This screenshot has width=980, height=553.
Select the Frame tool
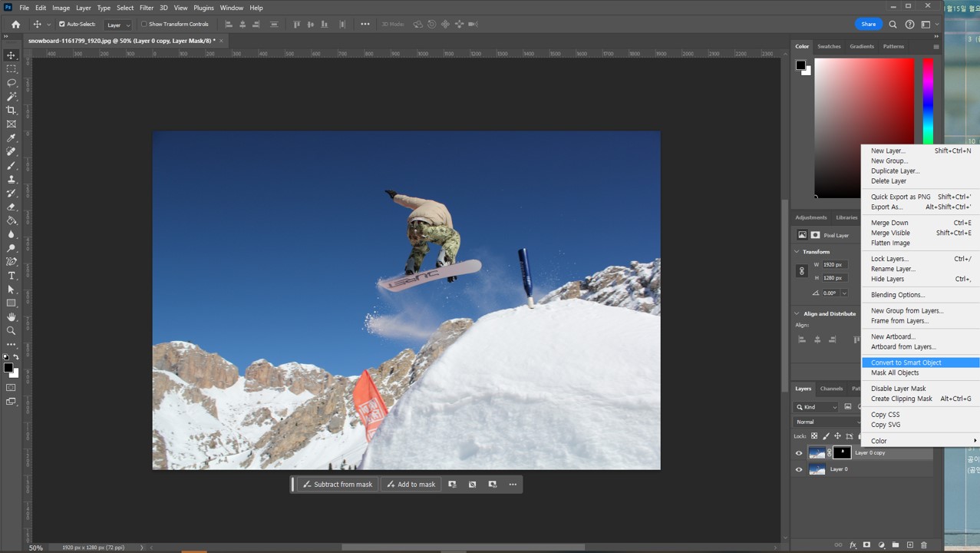[11, 124]
